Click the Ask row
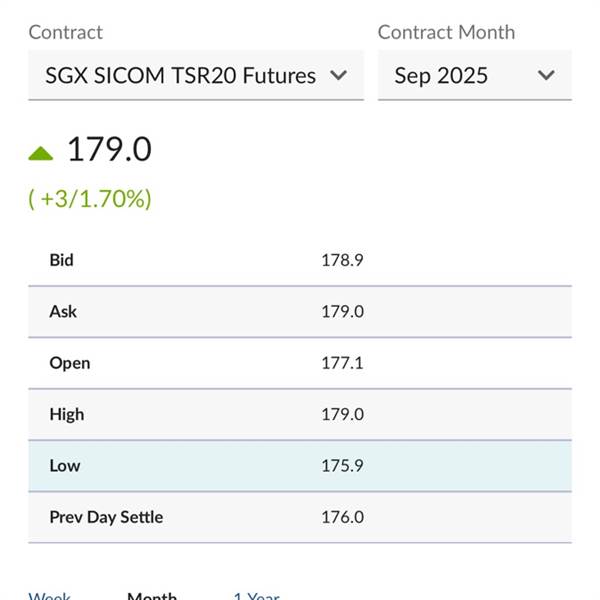Image resolution: width=600 pixels, height=600 pixels. [300, 311]
